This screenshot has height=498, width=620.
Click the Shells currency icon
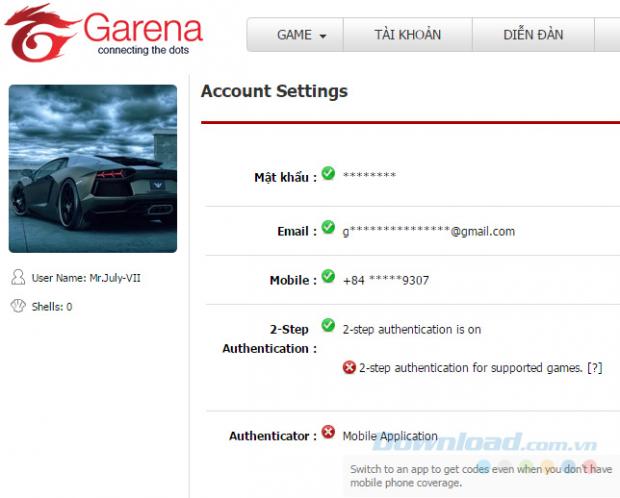pyautogui.click(x=17, y=306)
